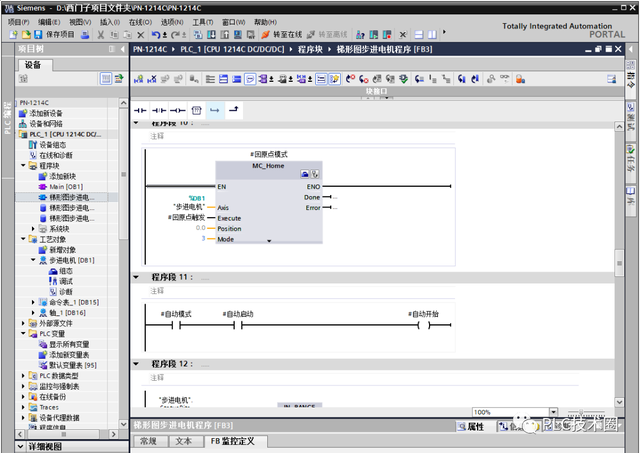The height and width of the screenshot is (453, 640).
Task: Click the open branch icon
Action: point(215,110)
